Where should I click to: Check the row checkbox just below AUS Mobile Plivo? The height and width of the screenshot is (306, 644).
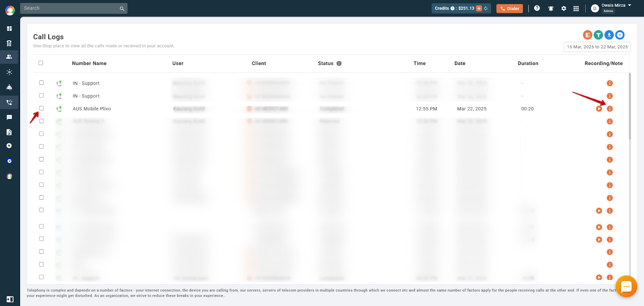tap(41, 121)
